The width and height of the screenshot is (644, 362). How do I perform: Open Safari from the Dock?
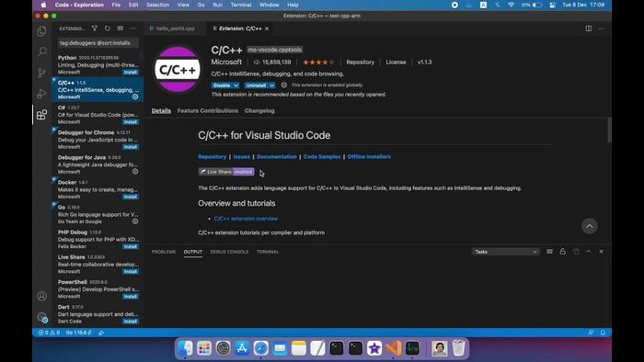click(260, 348)
